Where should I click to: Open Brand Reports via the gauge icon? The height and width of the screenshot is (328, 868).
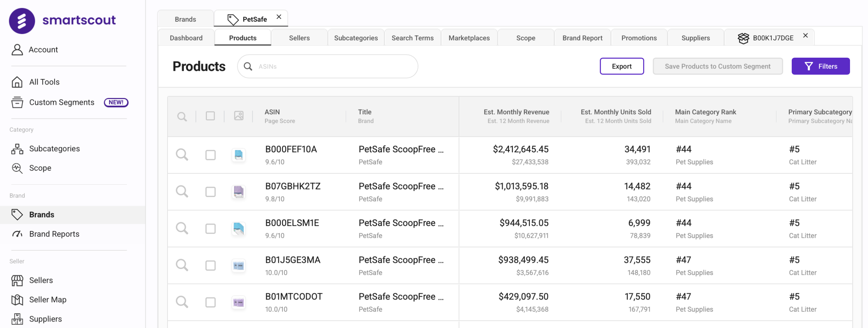click(17, 234)
